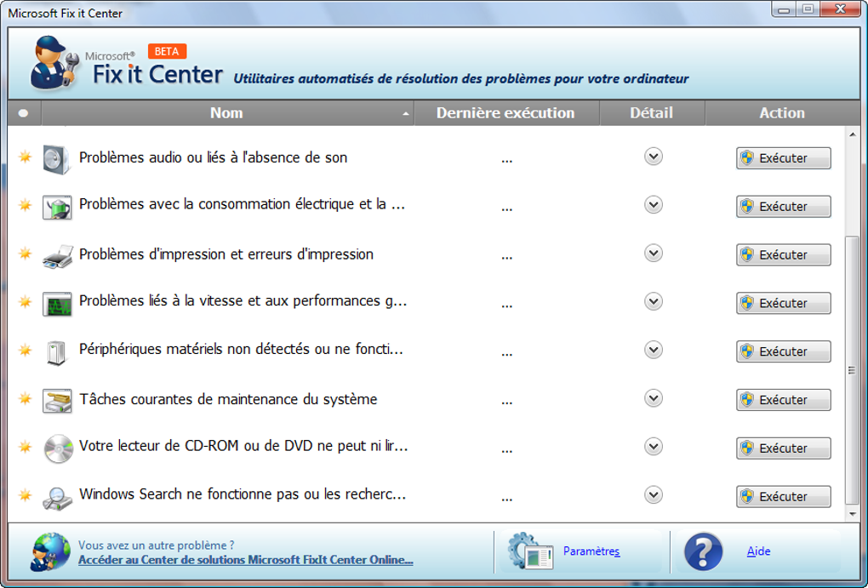Click the hardware devices tower icon

point(56,352)
